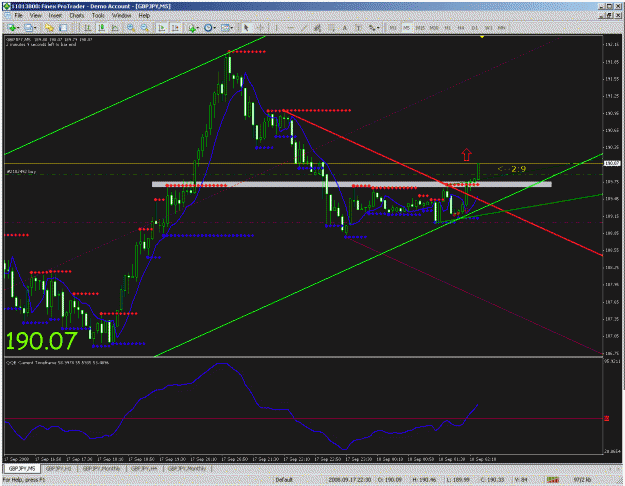Click the status bar L: 189.99 value
Viewport: 625px width, 486px height.
[458, 480]
